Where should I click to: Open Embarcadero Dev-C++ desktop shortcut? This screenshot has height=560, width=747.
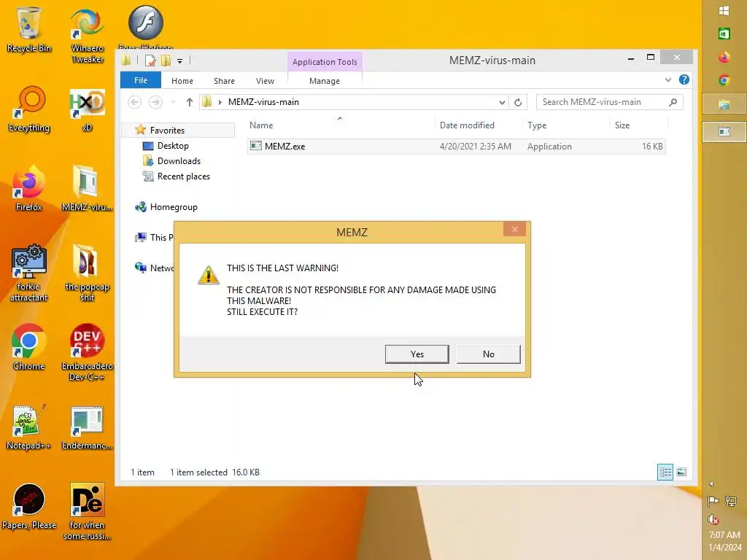click(88, 352)
